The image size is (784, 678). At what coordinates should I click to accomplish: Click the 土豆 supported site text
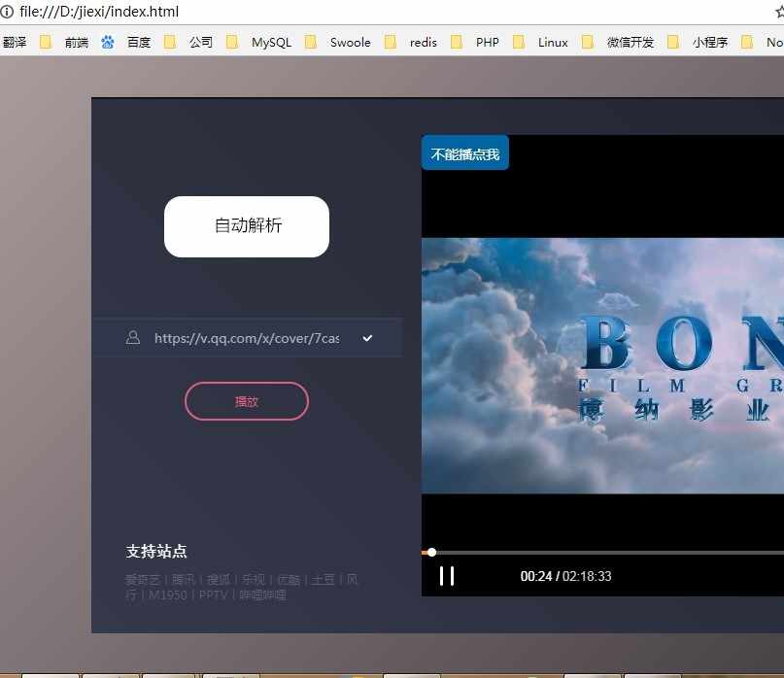[323, 580]
